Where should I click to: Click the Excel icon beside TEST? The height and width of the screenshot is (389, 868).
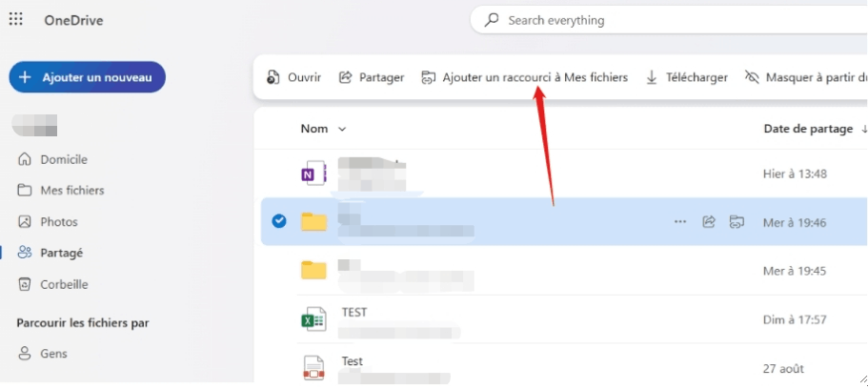pyautogui.click(x=313, y=319)
